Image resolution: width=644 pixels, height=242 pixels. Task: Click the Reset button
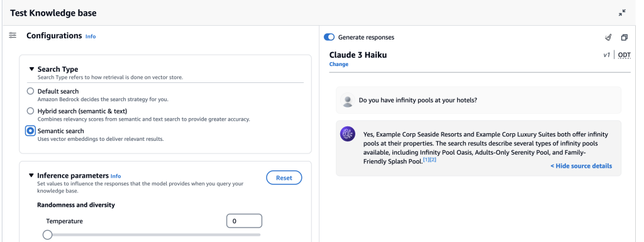pos(284,178)
